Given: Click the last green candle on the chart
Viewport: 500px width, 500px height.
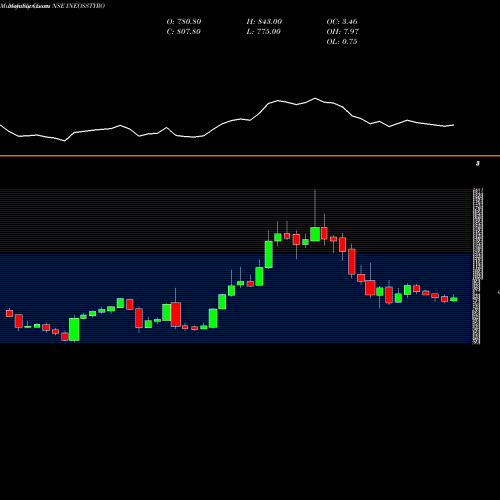Looking at the screenshot, I should pos(454,299).
